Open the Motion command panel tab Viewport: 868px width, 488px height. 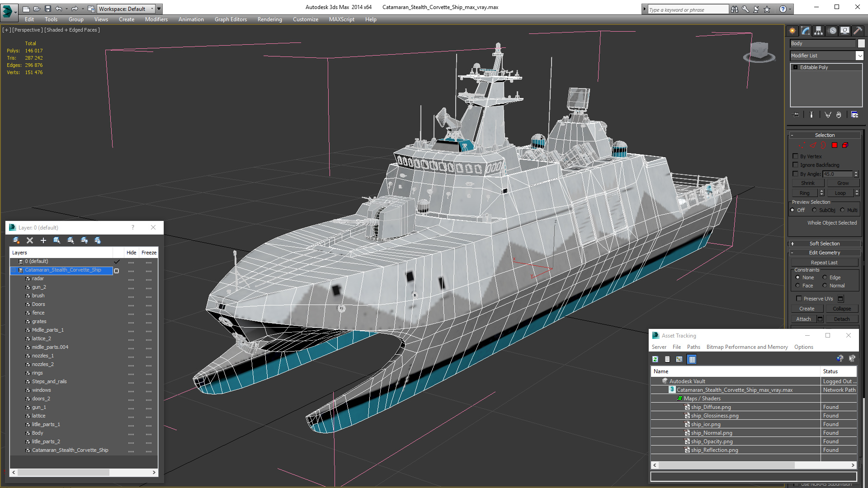[x=832, y=31]
